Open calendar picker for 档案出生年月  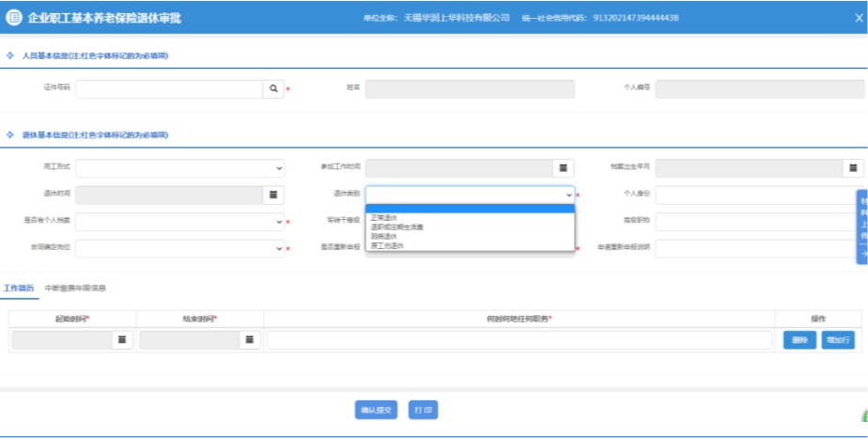pyautogui.click(x=853, y=167)
